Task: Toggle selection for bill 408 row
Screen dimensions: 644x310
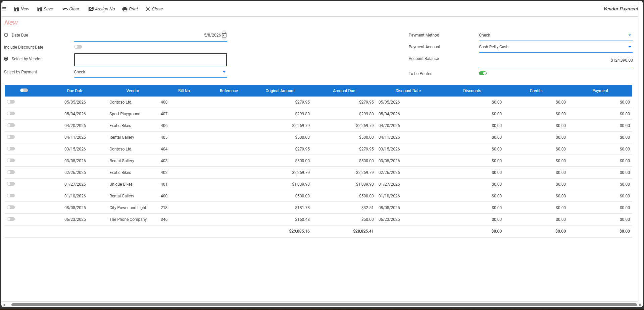Action: [x=11, y=102]
